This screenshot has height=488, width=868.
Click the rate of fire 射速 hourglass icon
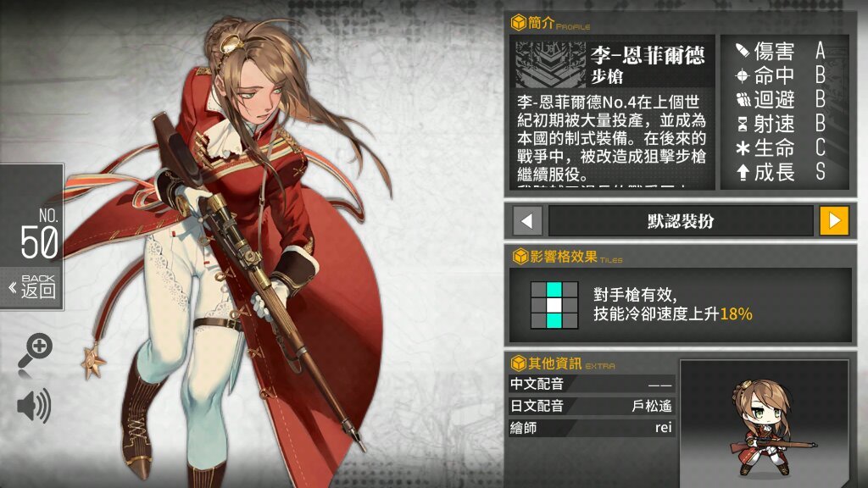click(x=743, y=124)
